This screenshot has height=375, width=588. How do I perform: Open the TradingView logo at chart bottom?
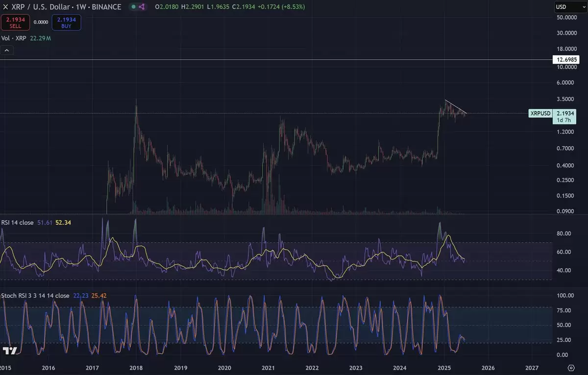coord(10,351)
